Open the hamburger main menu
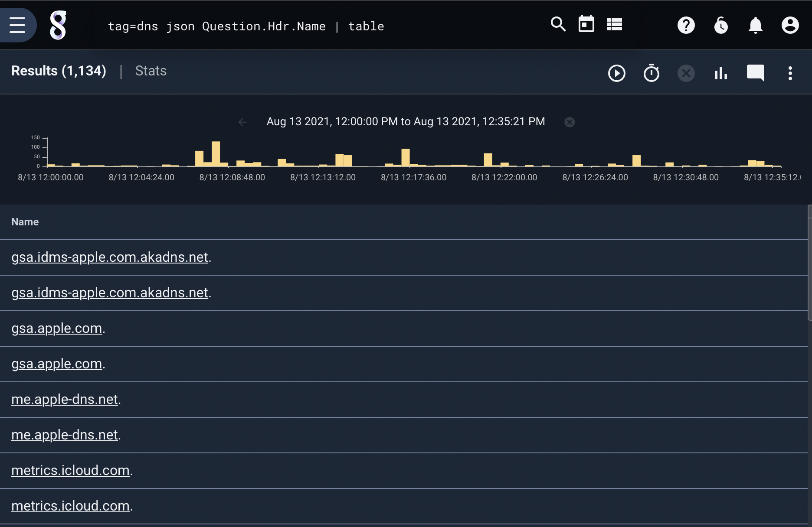The image size is (812, 527). point(17,25)
